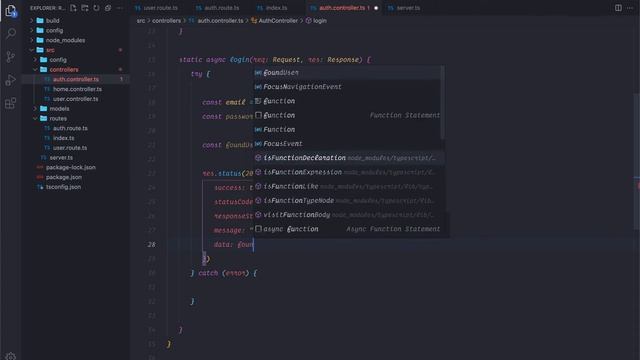The width and height of the screenshot is (640, 360).
Task: Create a new folder in Explorer
Action: (84, 8)
